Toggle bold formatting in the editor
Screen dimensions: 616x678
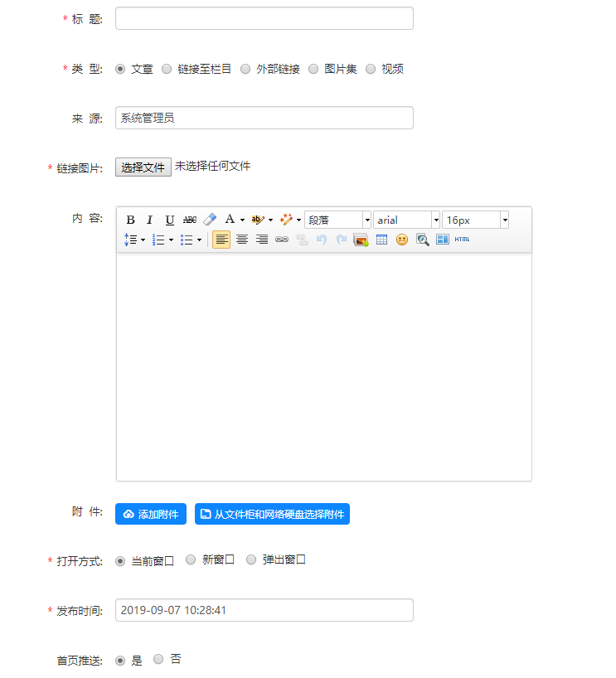[x=130, y=220]
